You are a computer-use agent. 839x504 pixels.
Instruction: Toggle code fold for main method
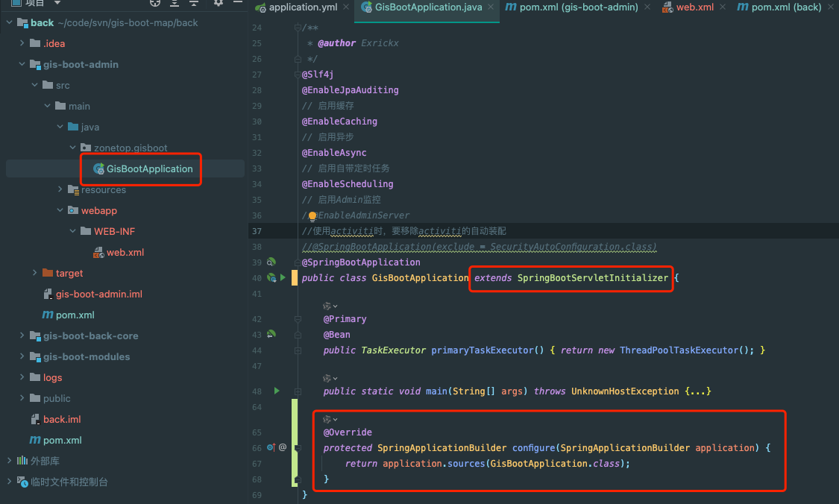pos(297,391)
